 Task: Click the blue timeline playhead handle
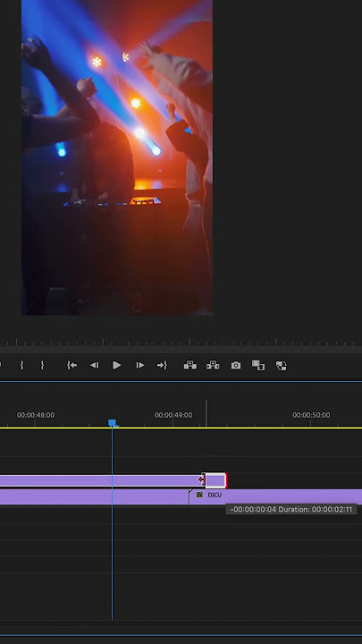point(112,423)
